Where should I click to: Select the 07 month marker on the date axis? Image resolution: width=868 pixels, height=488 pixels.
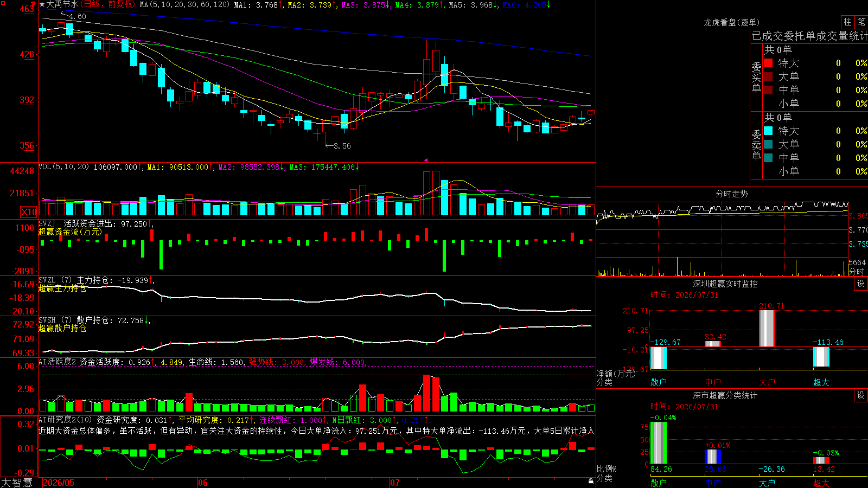(x=395, y=483)
